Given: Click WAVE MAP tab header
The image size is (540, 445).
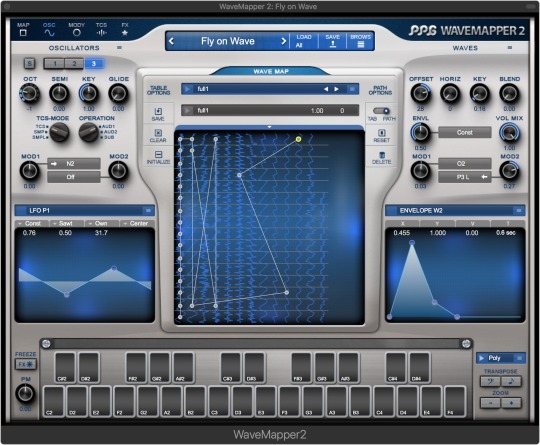Looking at the screenshot, I should (x=271, y=71).
